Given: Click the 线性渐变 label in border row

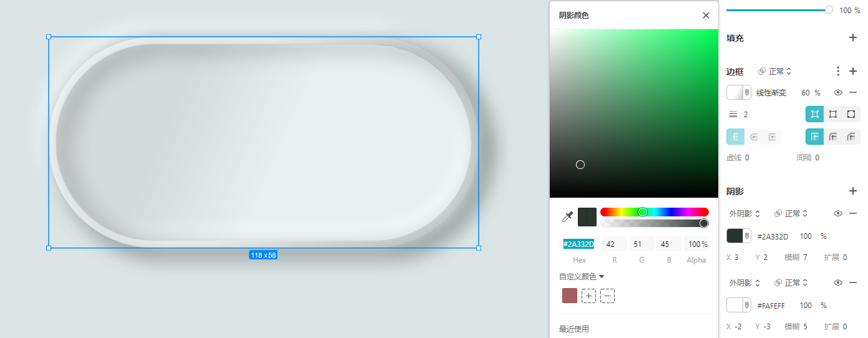Looking at the screenshot, I should 771,92.
